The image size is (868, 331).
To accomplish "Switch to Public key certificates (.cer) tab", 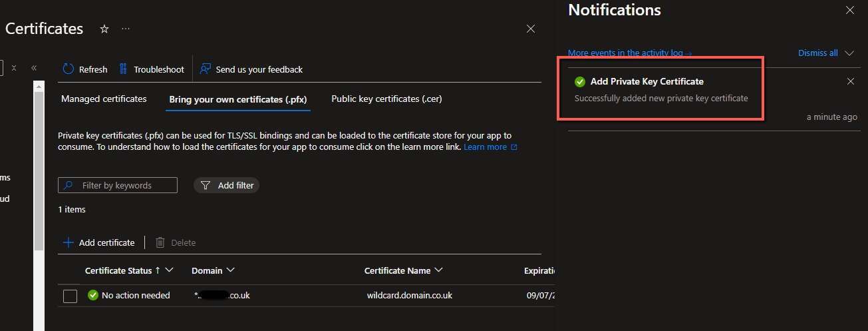I will point(386,99).
